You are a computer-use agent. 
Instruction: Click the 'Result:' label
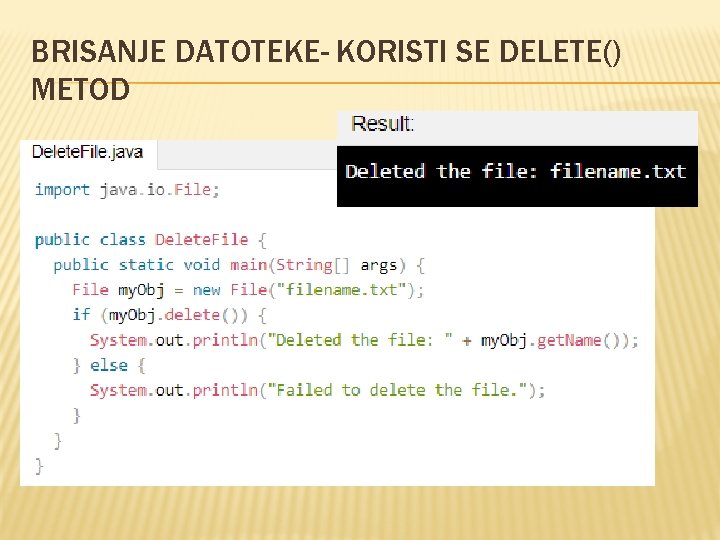click(382, 124)
